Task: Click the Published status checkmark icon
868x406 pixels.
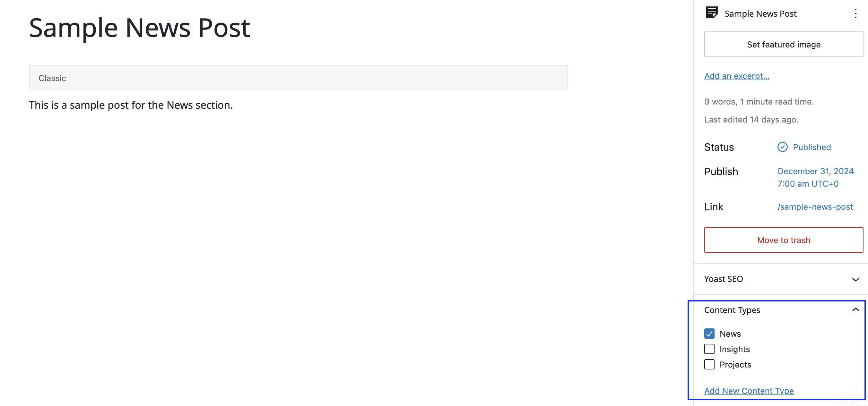Action: (x=782, y=147)
